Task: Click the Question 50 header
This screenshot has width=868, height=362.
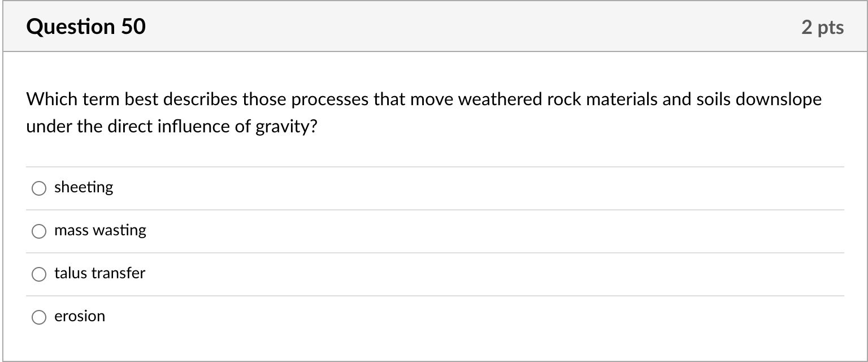Action: point(86,26)
